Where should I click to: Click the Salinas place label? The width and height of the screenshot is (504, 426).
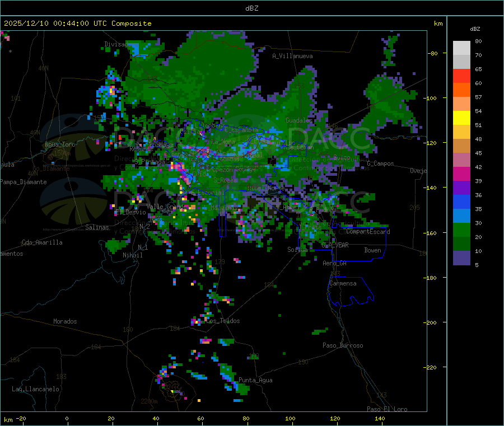coord(97,227)
